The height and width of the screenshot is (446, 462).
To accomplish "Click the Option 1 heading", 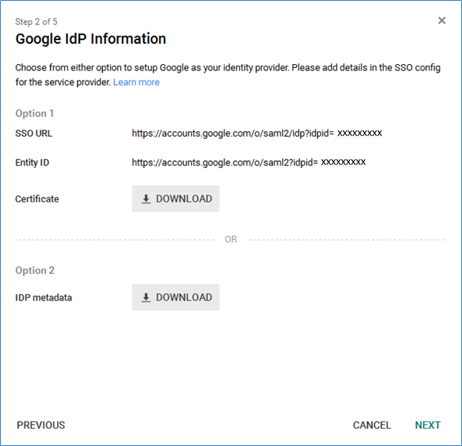I will coord(35,113).
